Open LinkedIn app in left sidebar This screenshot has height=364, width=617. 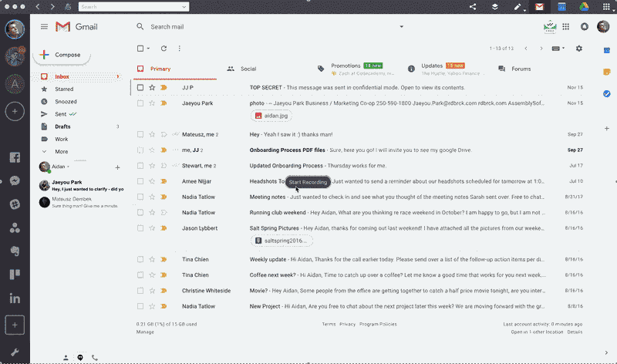point(15,298)
